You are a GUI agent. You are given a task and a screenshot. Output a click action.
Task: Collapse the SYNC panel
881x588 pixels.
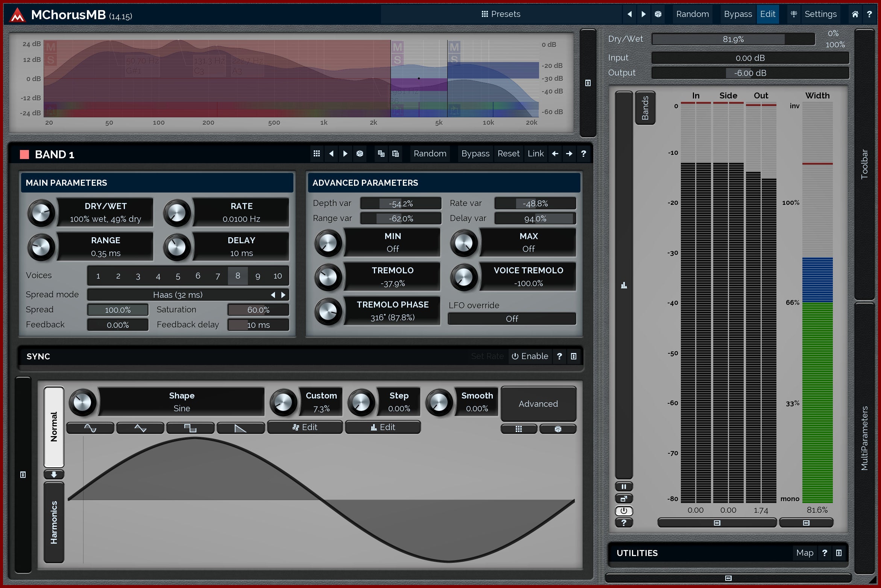coord(574,356)
